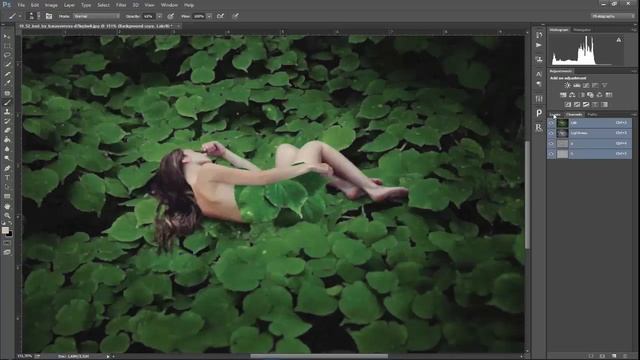This screenshot has height=360, width=640.
Task: Add a Color Balance adjustment
Action: (x=572, y=95)
